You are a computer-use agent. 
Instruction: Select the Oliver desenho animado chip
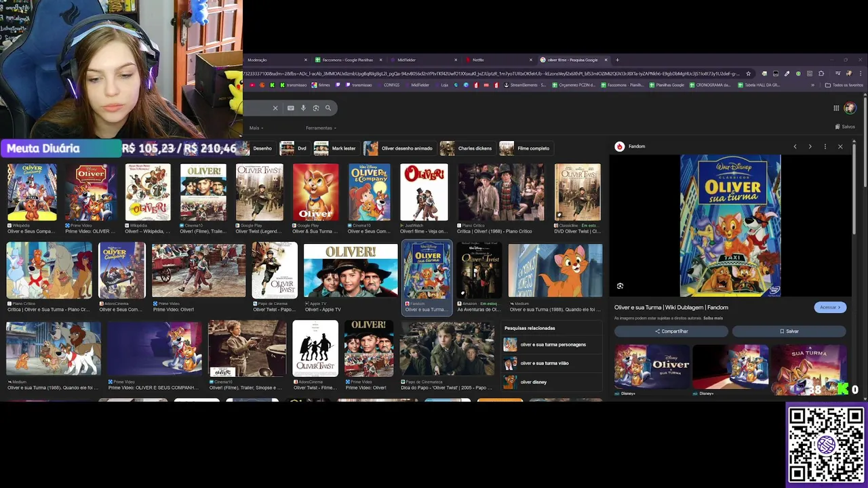tap(399, 148)
